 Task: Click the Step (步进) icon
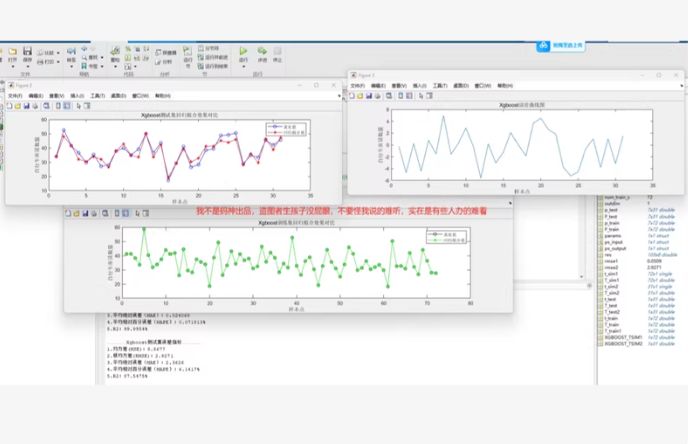262,51
